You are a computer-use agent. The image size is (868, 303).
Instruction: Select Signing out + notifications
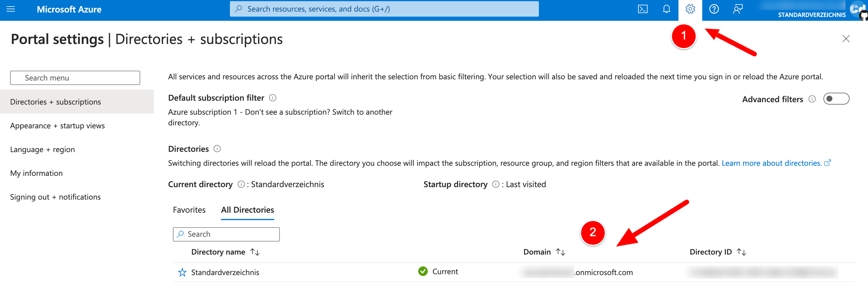point(56,196)
